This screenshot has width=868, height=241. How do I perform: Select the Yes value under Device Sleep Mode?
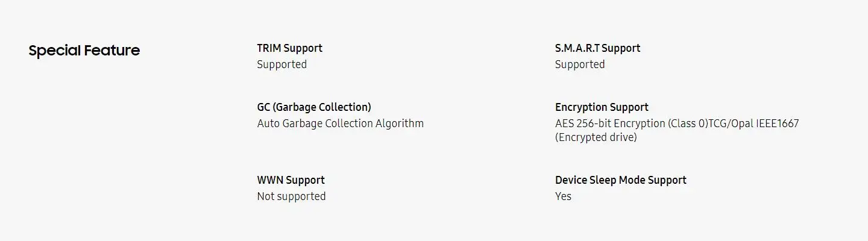coord(563,196)
